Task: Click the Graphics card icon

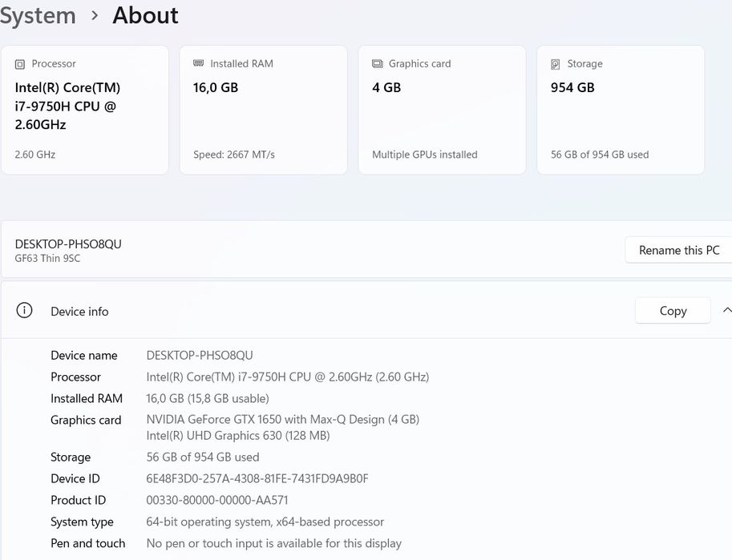Action: pyautogui.click(x=377, y=63)
